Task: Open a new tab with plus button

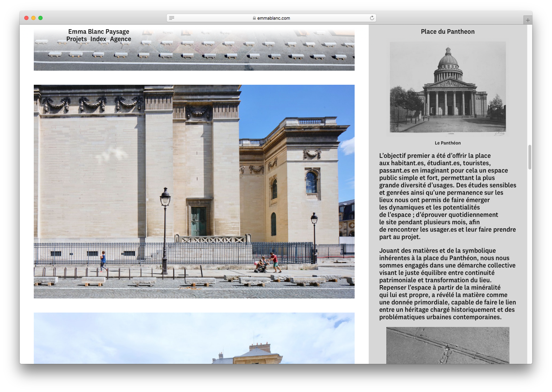Action: [x=528, y=20]
